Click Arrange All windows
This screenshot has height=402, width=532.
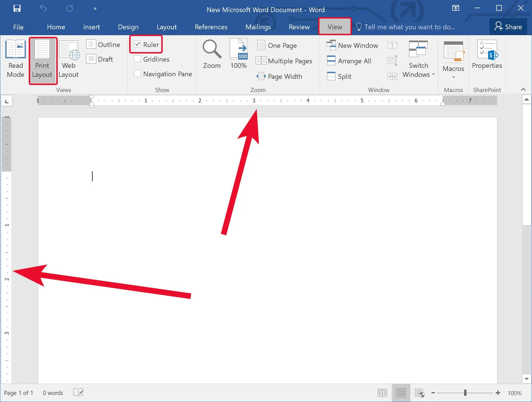pos(349,61)
